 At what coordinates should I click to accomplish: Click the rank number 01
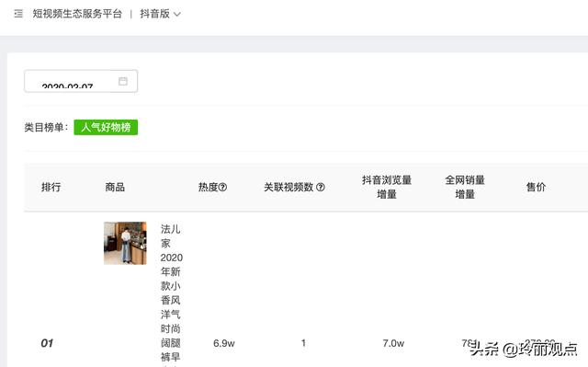tap(47, 343)
